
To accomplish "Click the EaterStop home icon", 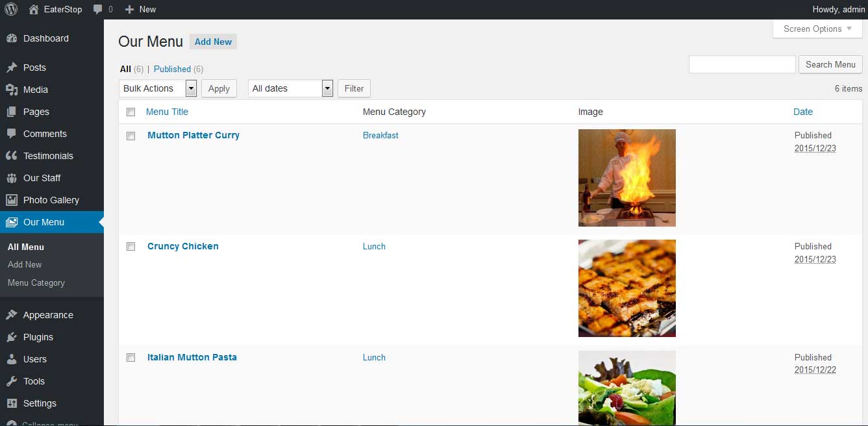I will [x=34, y=9].
